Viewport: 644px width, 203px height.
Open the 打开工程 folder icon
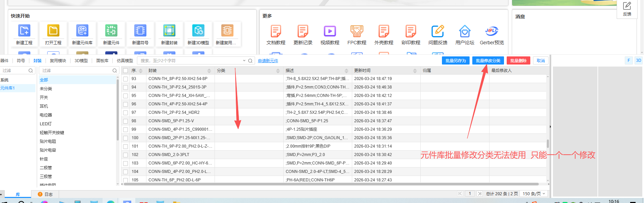[53, 31]
